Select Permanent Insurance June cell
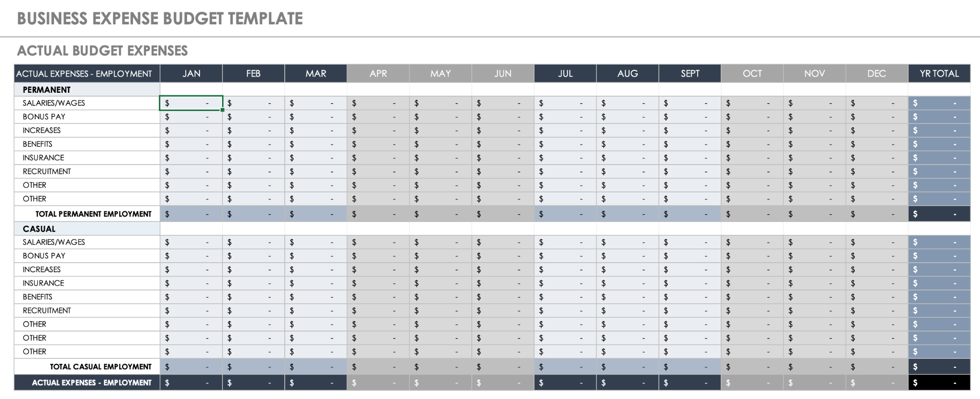 click(x=502, y=158)
